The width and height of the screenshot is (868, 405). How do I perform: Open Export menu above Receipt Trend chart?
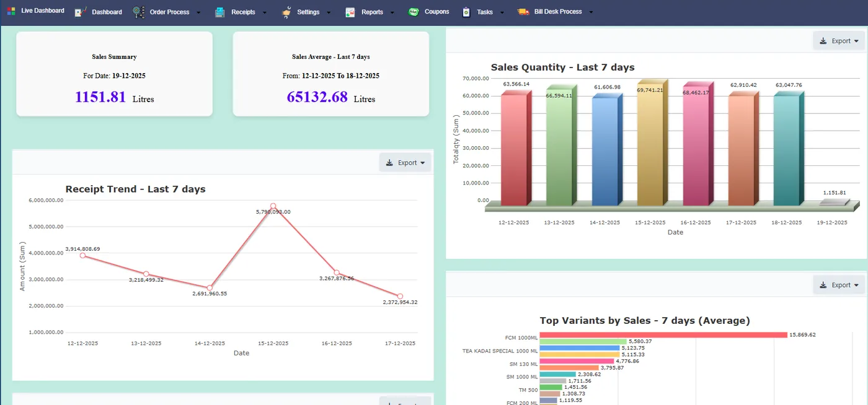click(x=405, y=163)
